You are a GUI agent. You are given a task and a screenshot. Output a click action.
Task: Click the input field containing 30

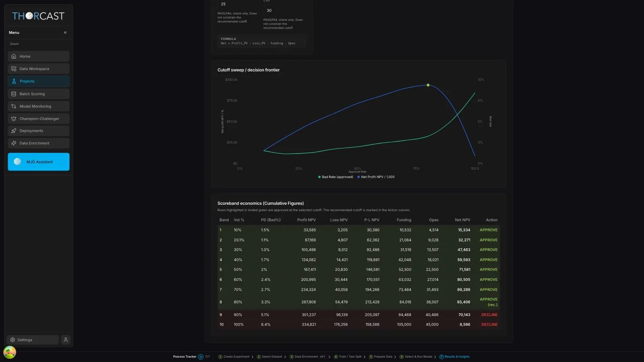(x=283, y=10)
